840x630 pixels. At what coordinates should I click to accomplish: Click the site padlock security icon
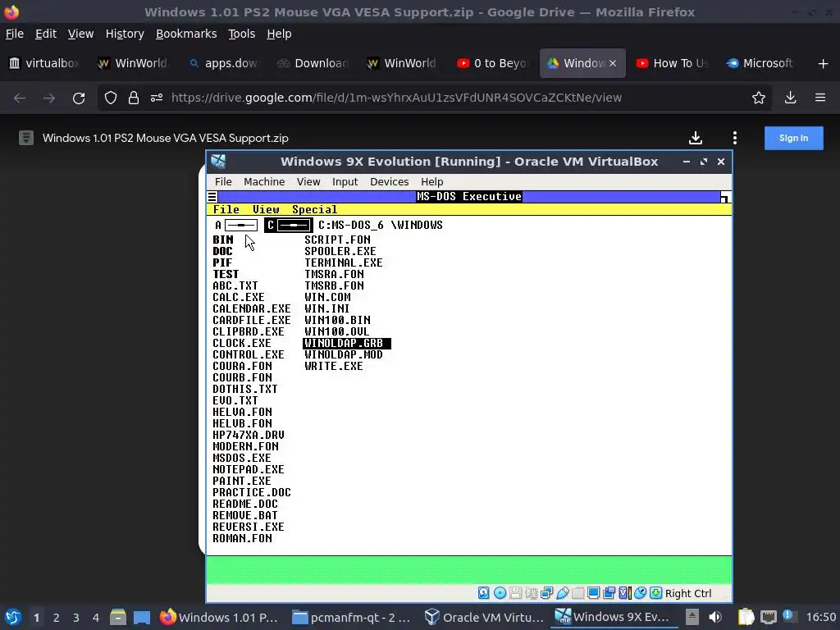coord(134,98)
